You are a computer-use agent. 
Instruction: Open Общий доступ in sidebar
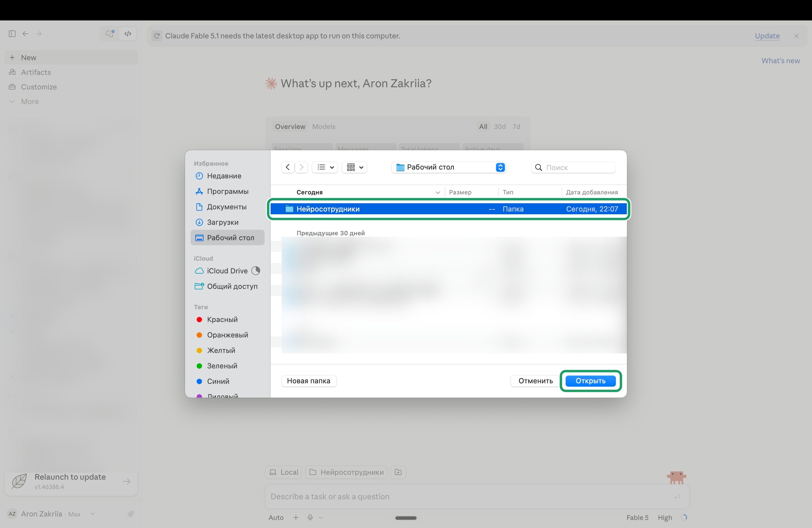click(227, 286)
